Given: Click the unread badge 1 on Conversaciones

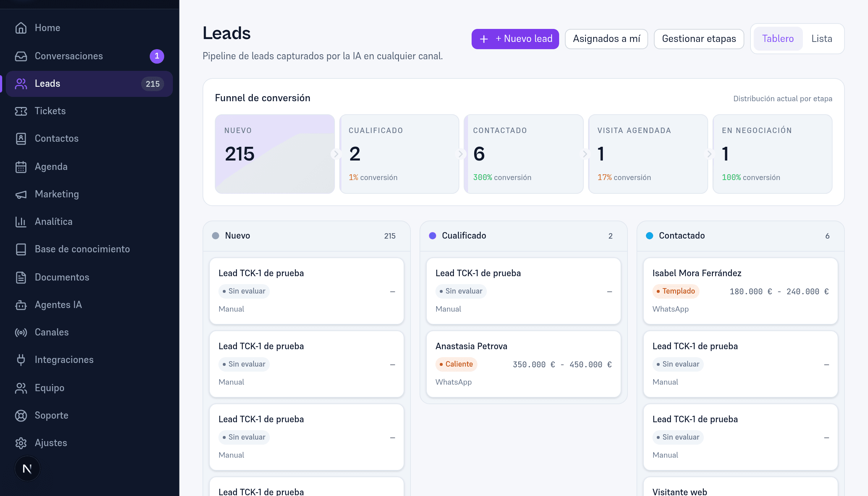Looking at the screenshot, I should 157,56.
